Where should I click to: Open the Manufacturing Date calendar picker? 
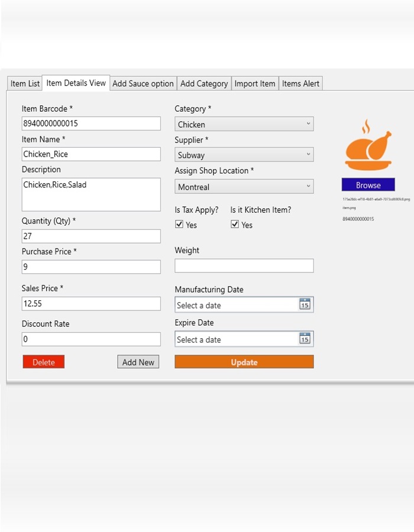click(x=306, y=305)
